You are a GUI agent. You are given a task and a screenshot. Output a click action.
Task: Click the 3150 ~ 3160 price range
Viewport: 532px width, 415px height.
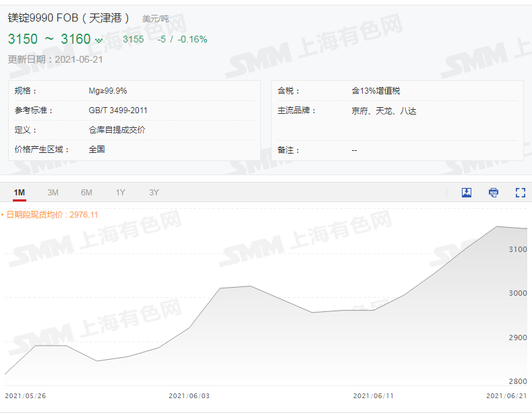coord(49,39)
